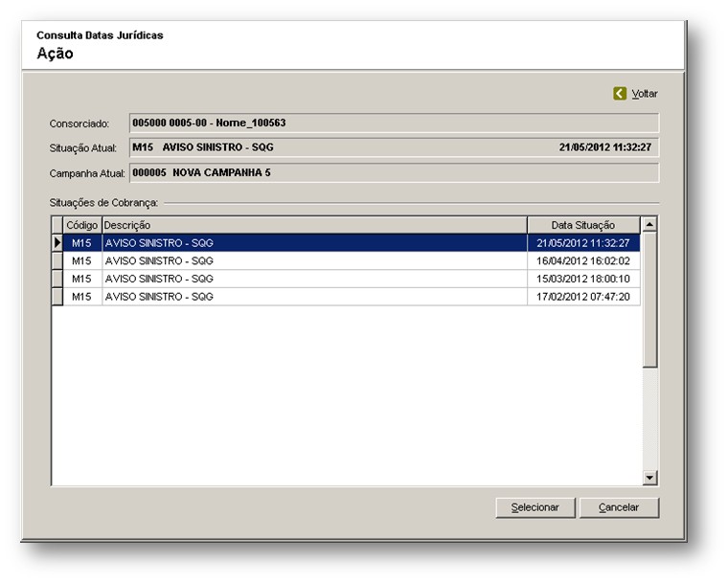Screen dimensions: 728x583
Task: Click the Campanha Atual field NOVA CAMPANHA 5
Action: point(394,172)
